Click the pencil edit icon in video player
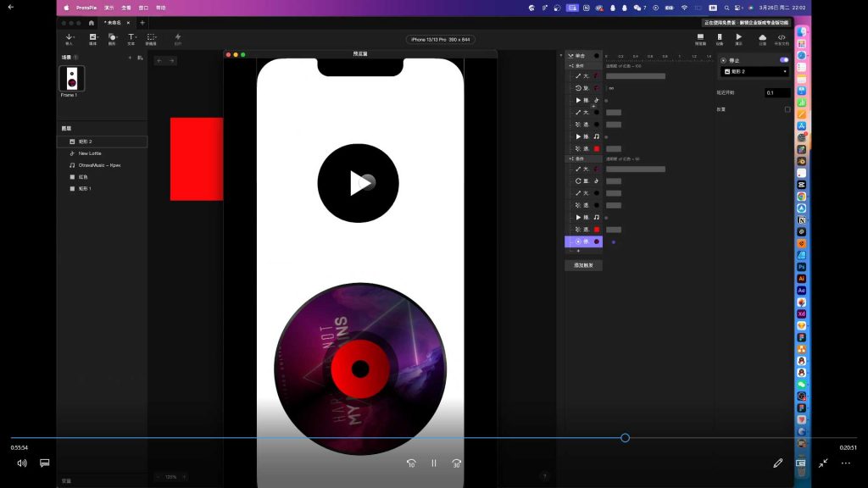868x488 pixels. coord(778,463)
